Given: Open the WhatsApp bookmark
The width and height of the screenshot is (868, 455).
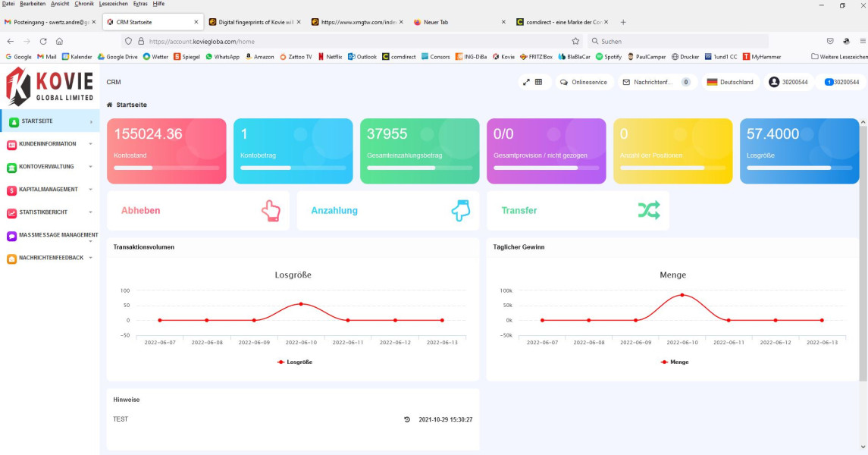Looking at the screenshot, I should [222, 56].
